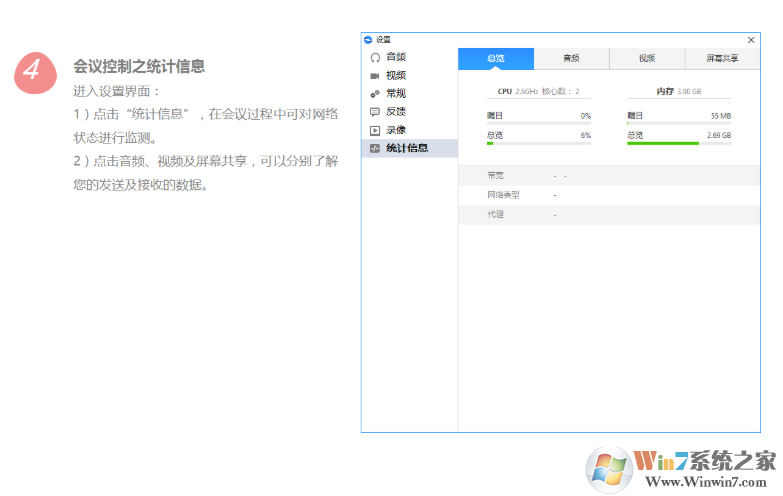Click the CPU 2.6GHz header text
The height and width of the screenshot is (496, 783).
pyautogui.click(x=538, y=91)
